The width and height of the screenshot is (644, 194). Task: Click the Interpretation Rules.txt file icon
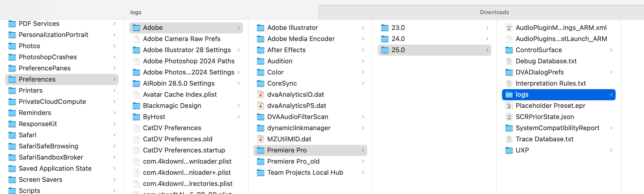point(509,83)
